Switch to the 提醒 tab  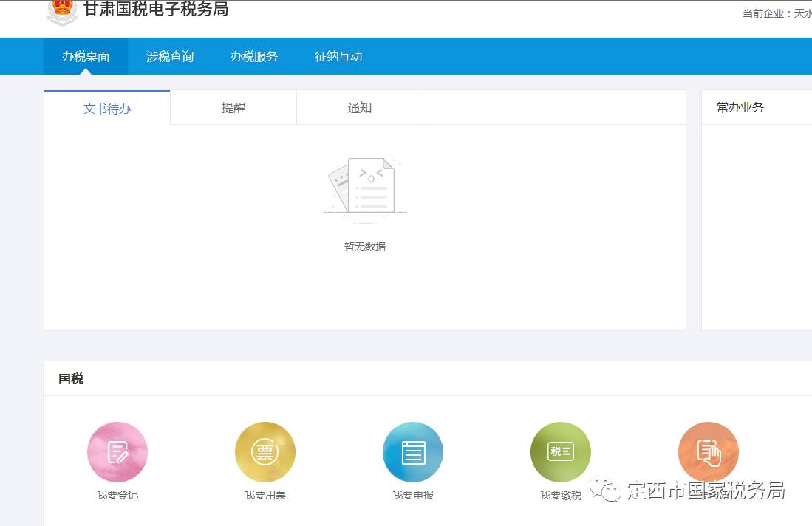coord(233,107)
